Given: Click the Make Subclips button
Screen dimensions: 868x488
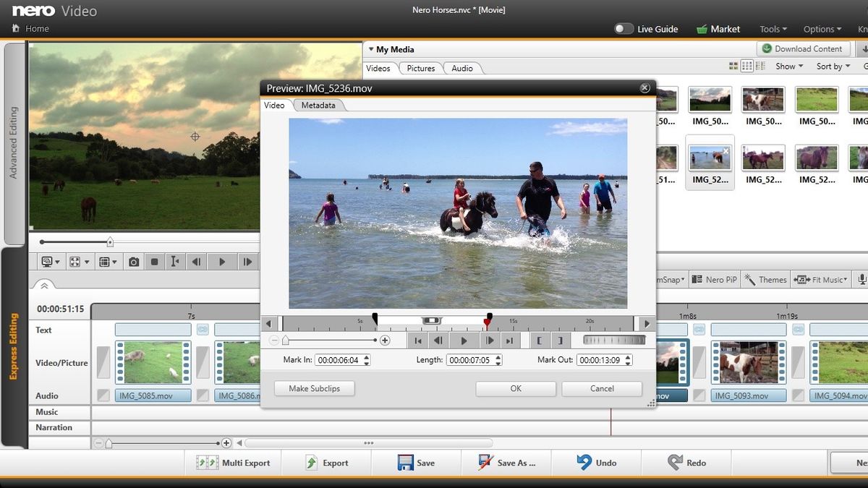Looking at the screenshot, I should pyautogui.click(x=315, y=389).
